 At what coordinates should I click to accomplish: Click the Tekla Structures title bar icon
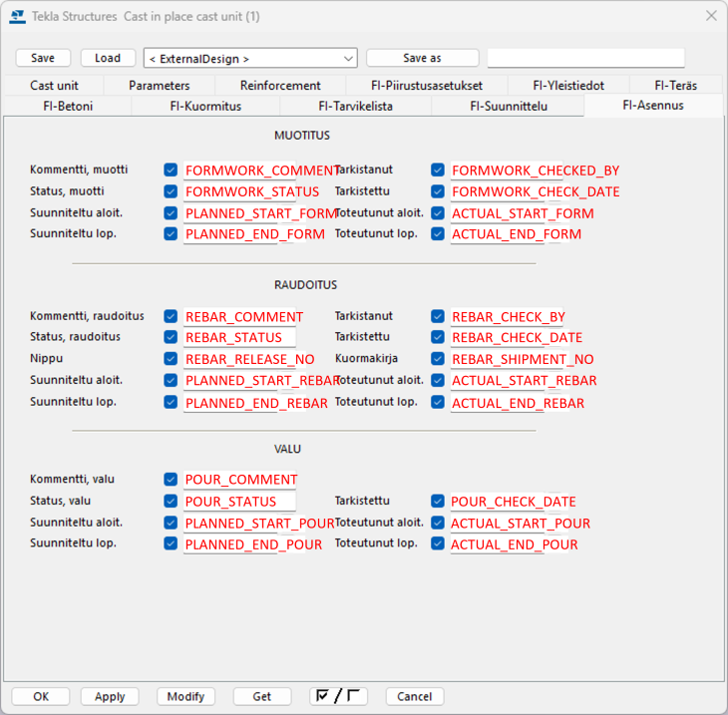(17, 16)
